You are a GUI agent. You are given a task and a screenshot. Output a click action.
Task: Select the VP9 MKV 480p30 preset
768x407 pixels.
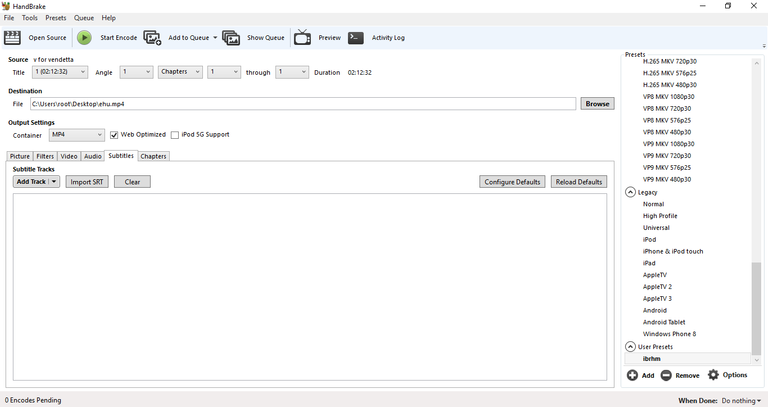pyautogui.click(x=667, y=179)
